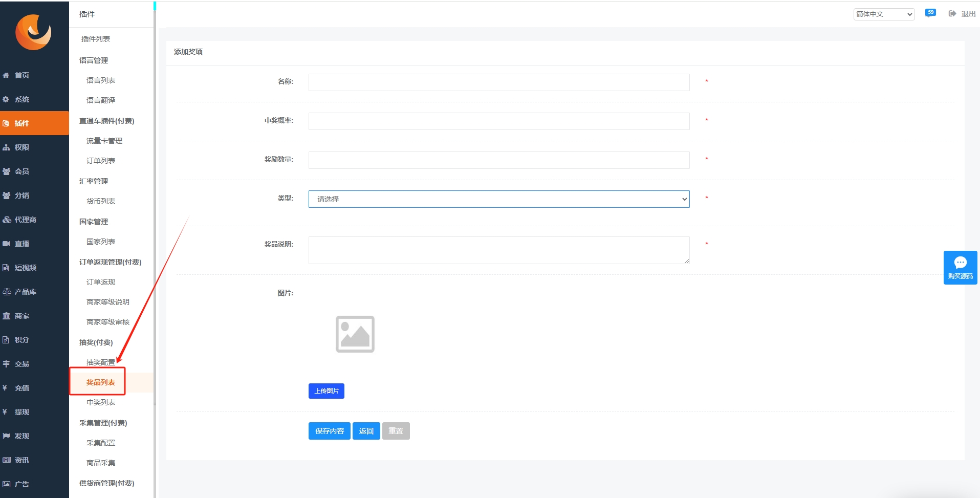Click the 汇率管理 group heading
The image size is (980, 498).
94,181
